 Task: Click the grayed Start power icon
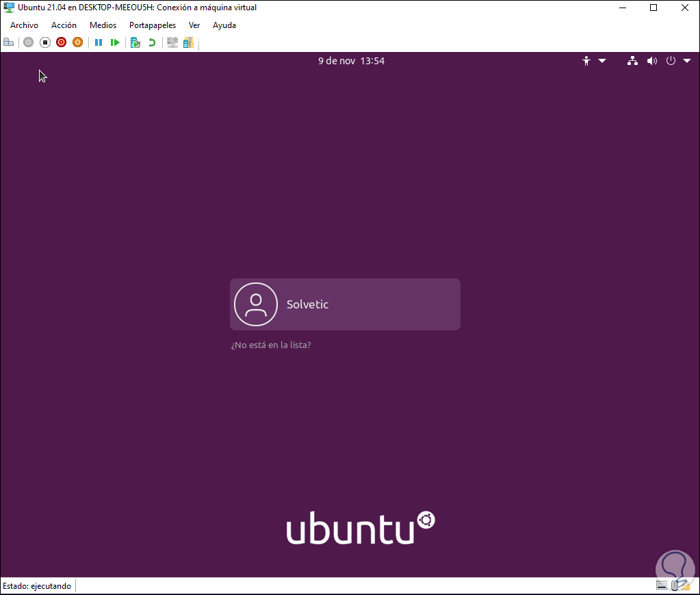pos(29,42)
